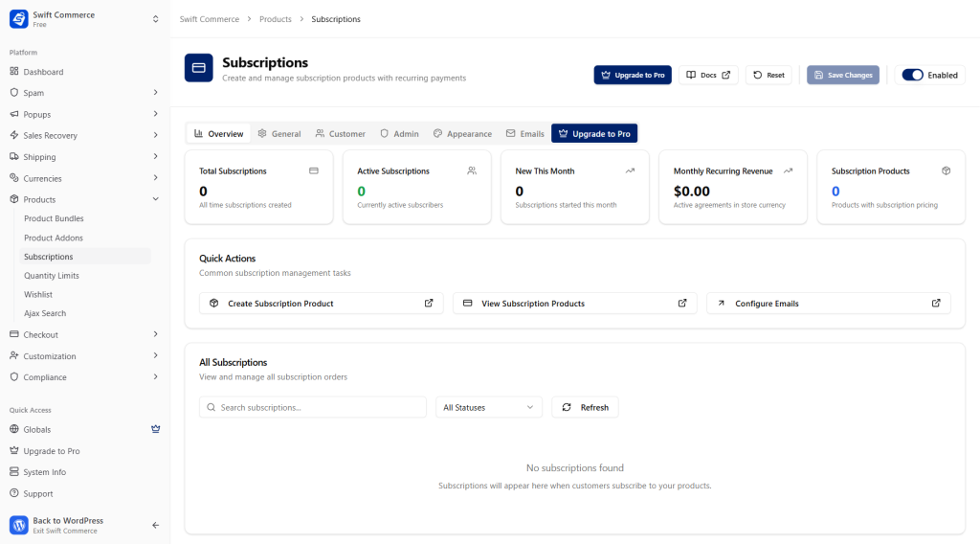Viewport: 980px width, 544px height.
Task: Switch to the General tab
Action: coord(279,134)
